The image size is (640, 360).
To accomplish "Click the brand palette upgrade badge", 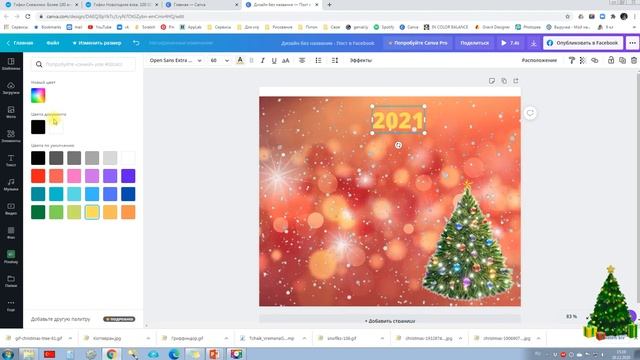I will tap(119, 319).
